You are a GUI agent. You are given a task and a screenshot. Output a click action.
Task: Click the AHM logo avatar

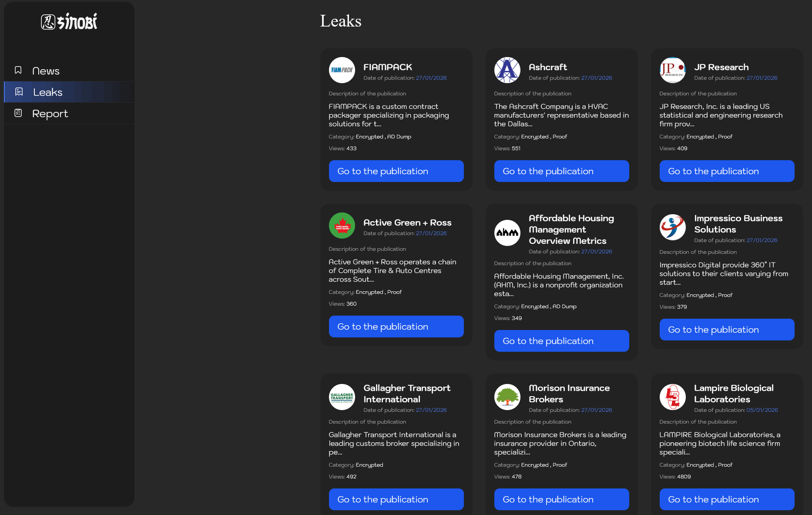pyautogui.click(x=507, y=233)
